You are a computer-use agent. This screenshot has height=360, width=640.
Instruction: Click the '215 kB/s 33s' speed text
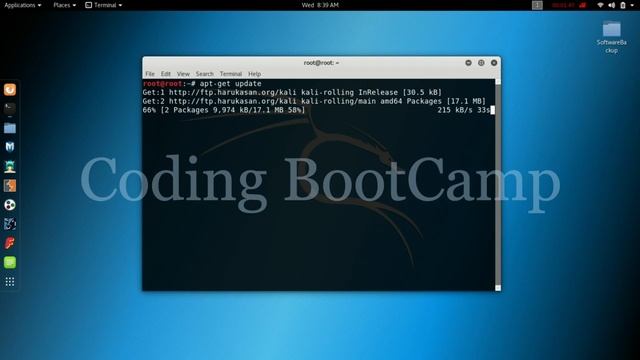(x=464, y=110)
